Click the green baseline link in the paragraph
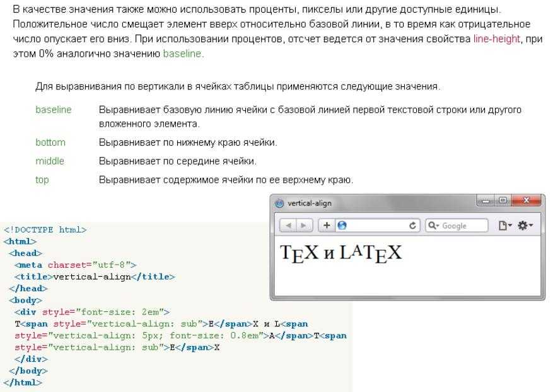The width and height of the screenshot is (553, 392). (182, 54)
